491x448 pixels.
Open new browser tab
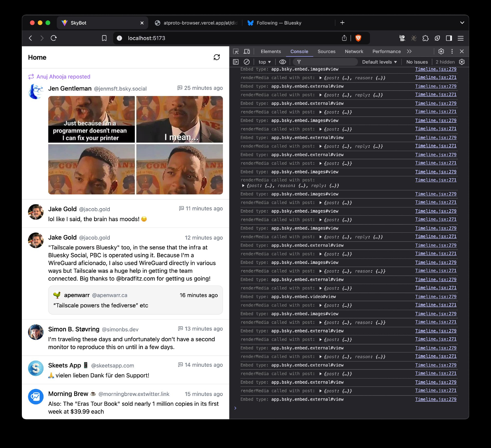342,23
